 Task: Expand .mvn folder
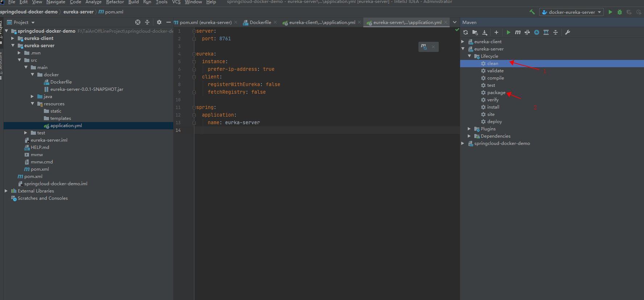click(20, 53)
